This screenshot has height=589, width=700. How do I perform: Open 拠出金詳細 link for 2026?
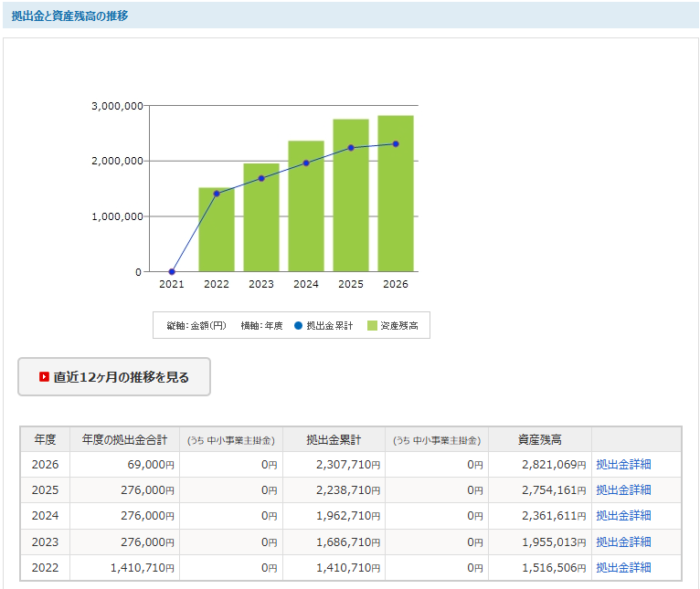click(623, 465)
